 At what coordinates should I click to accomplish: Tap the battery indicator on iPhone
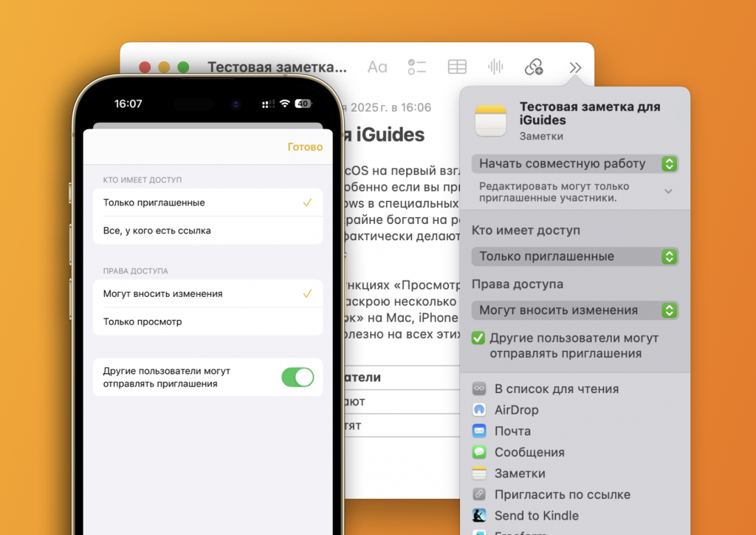pyautogui.click(x=303, y=103)
